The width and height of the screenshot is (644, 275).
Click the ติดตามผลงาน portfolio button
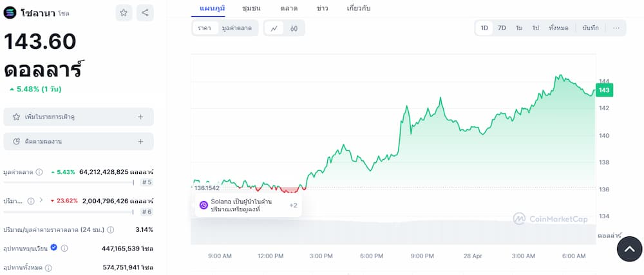coord(79,142)
